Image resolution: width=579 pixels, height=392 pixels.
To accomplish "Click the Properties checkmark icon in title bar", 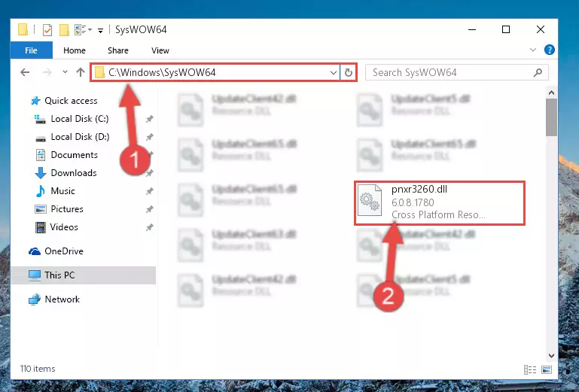I will pos(47,29).
